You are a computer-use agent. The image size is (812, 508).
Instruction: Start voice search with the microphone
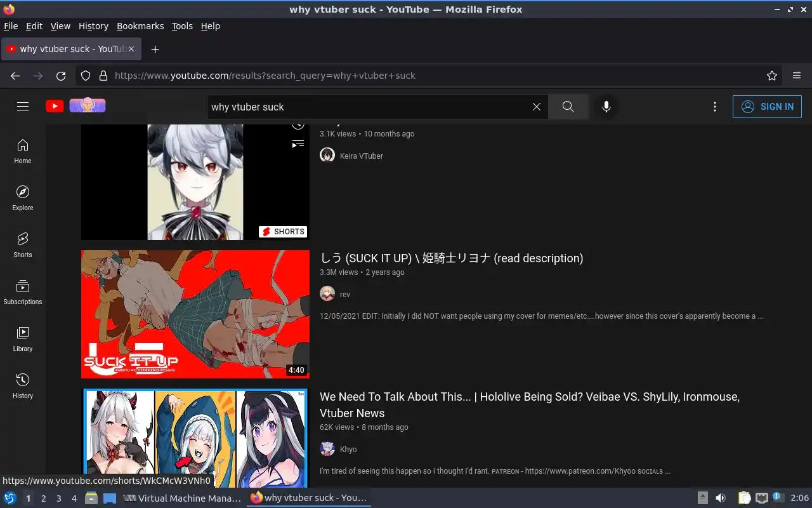pos(606,107)
